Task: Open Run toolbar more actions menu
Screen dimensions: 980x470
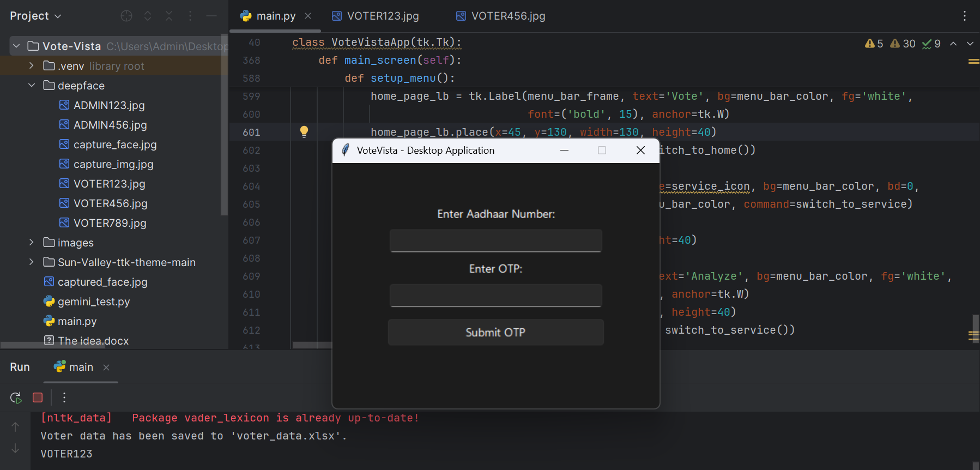Action: [64, 397]
